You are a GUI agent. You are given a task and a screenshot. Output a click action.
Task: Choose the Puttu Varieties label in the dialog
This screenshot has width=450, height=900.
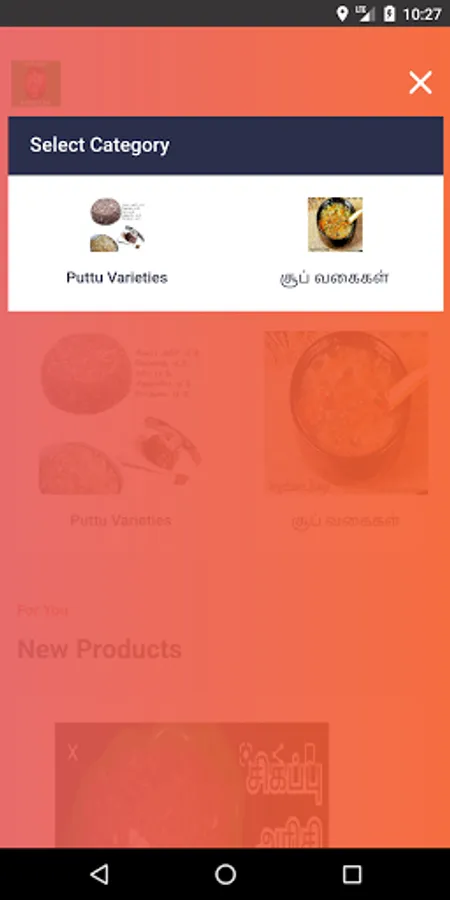click(117, 278)
